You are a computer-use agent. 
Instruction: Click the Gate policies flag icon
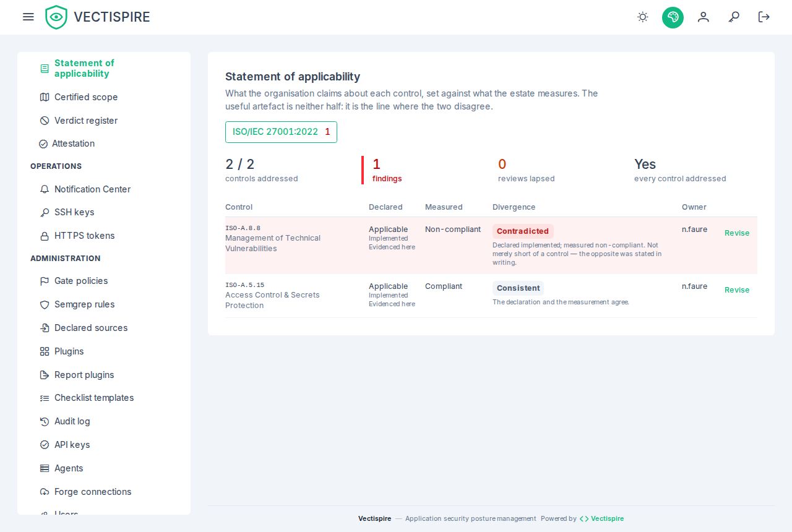pyautogui.click(x=45, y=281)
